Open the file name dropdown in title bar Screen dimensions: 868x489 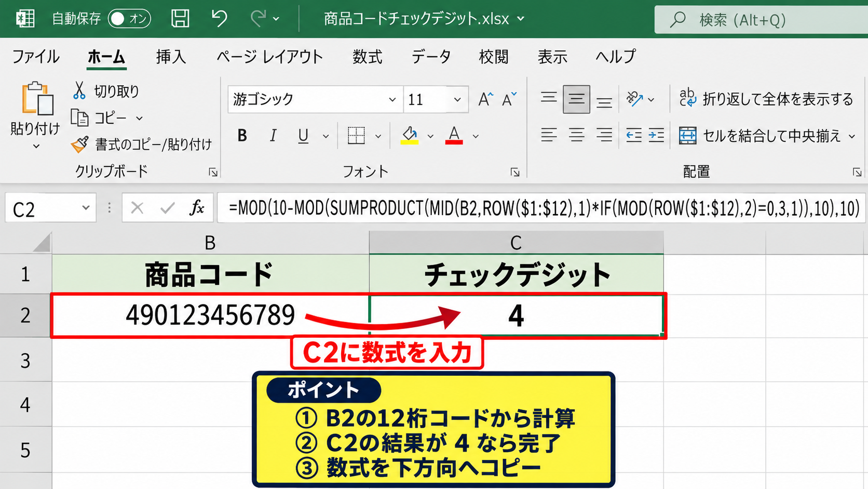(x=521, y=19)
